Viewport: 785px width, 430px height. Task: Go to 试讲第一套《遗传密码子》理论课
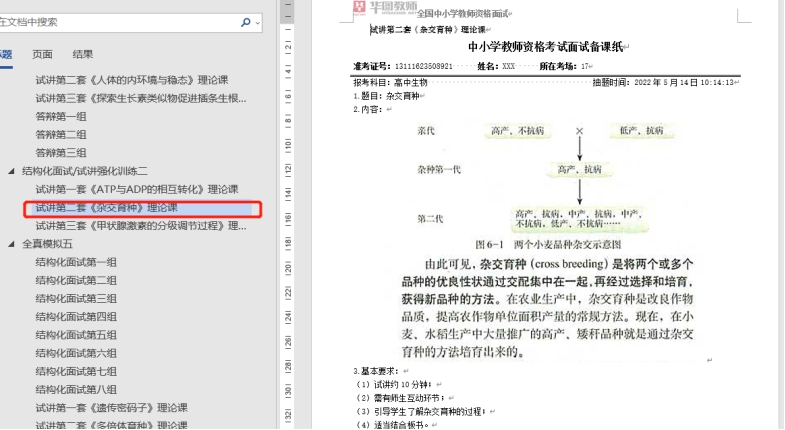111,408
